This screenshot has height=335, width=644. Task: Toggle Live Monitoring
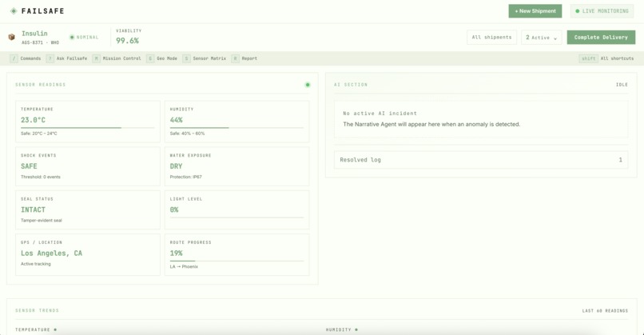[602, 11]
